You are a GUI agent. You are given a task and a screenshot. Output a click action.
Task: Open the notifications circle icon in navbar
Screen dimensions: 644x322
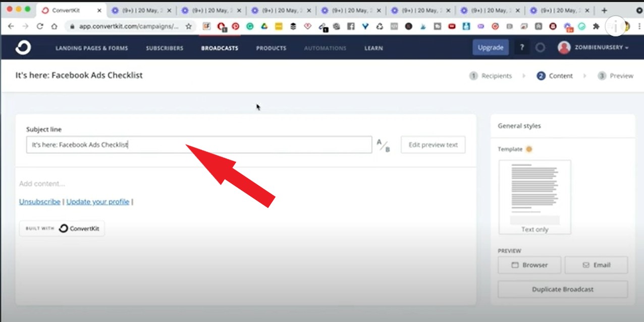point(540,47)
